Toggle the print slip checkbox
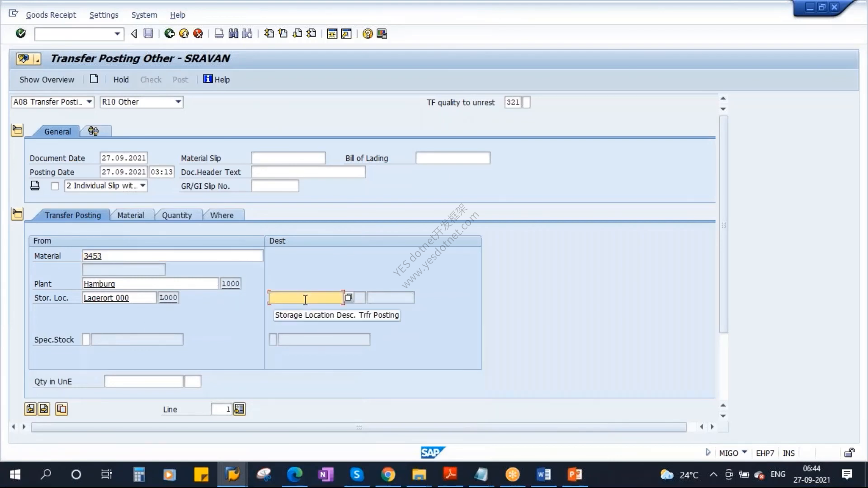Viewport: 868px width, 488px height. click(55, 186)
